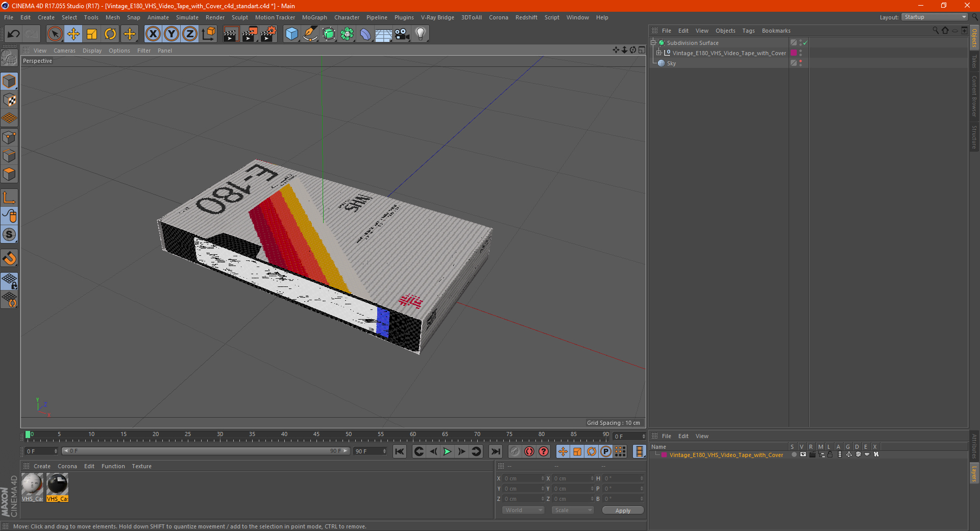Select the black VHS_Ca material thumbnail

point(57,487)
